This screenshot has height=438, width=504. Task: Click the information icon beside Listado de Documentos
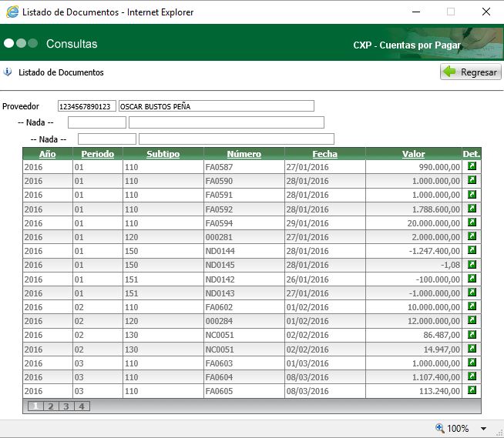pos(8,72)
